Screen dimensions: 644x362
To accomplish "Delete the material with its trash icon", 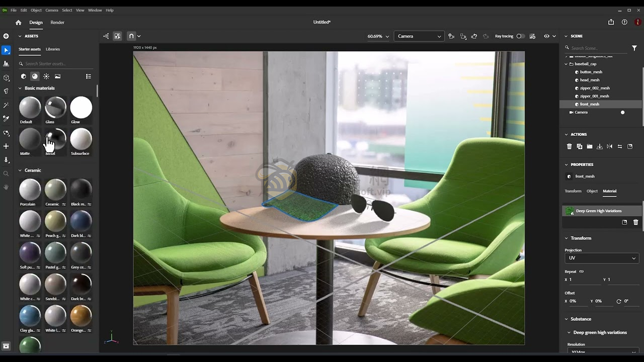I will point(636,222).
